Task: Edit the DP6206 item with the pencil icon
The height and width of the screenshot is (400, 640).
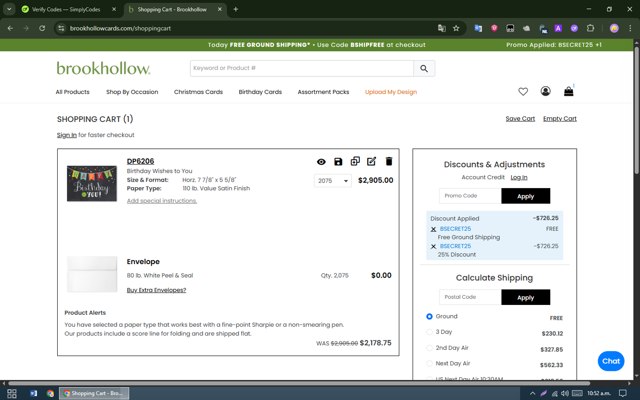Action: (371, 161)
